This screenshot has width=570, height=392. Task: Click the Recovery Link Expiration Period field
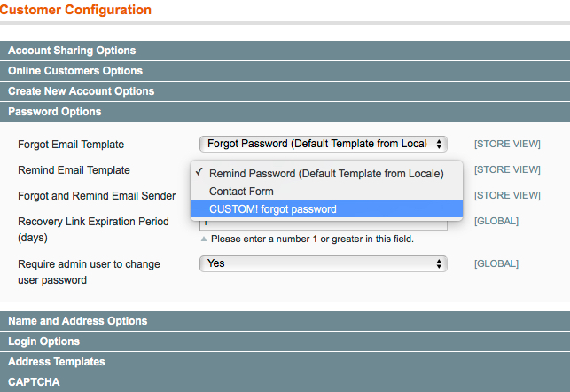pos(324,224)
